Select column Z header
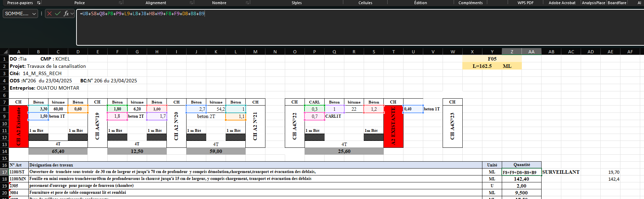 coord(512,52)
